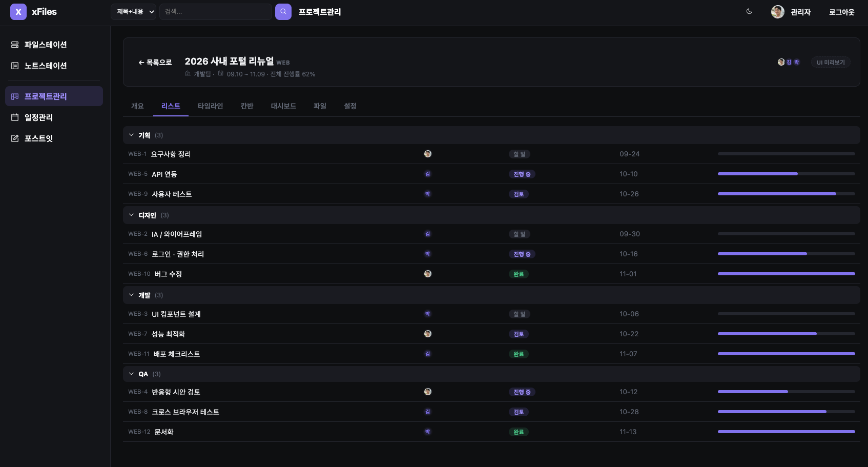
Task: Click the 로그아웃 link
Action: tap(842, 12)
